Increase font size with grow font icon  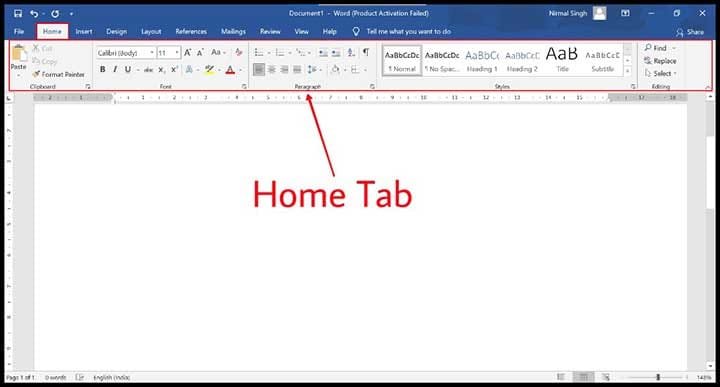click(188, 53)
